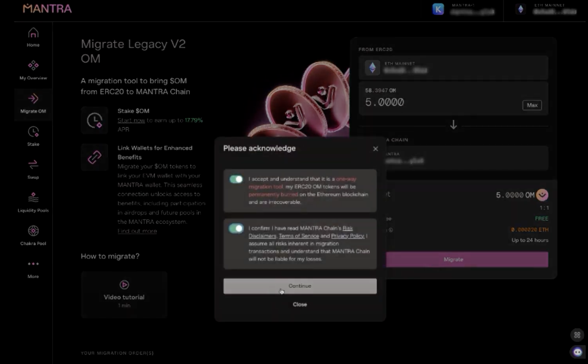Click the ETH MAINNET wallet field in From ERC20
This screenshot has height=364, width=588.
453,67
